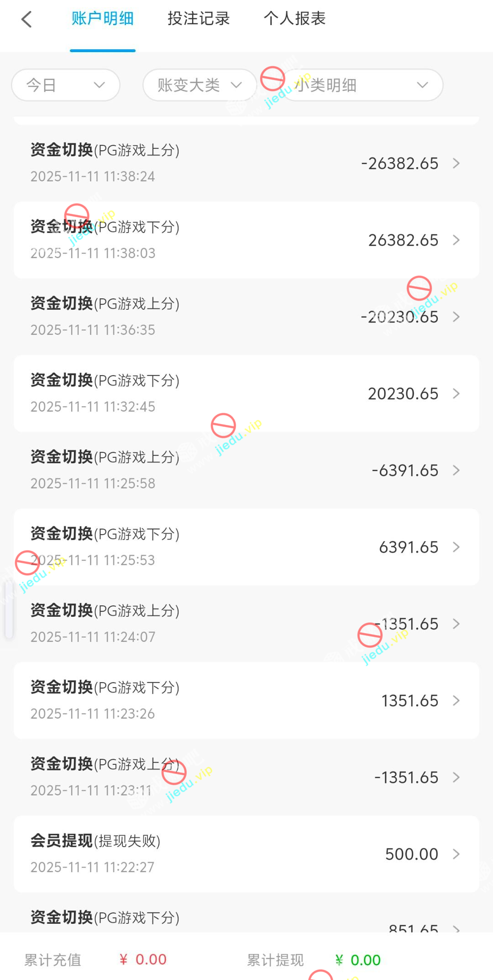Viewport: 493px width, 980px height.
Task: Open details arrow for -26382.65 entry
Action: [456, 163]
